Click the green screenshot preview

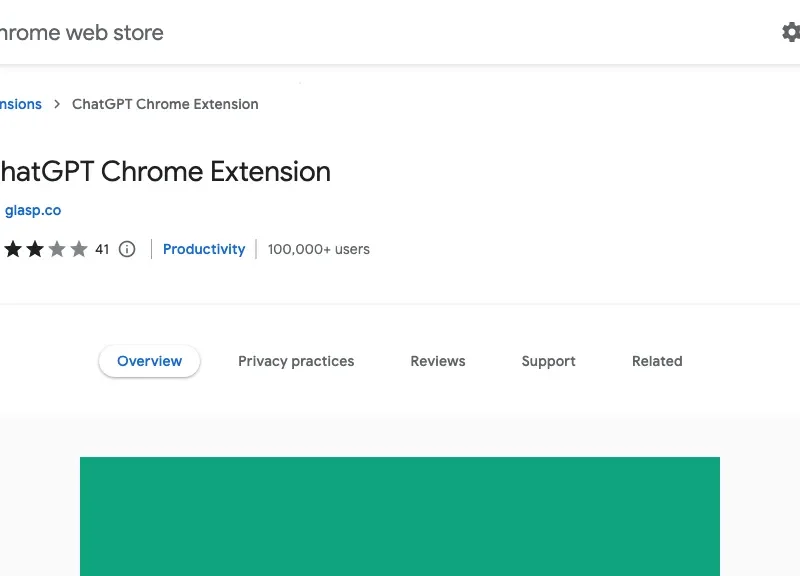coord(400,516)
